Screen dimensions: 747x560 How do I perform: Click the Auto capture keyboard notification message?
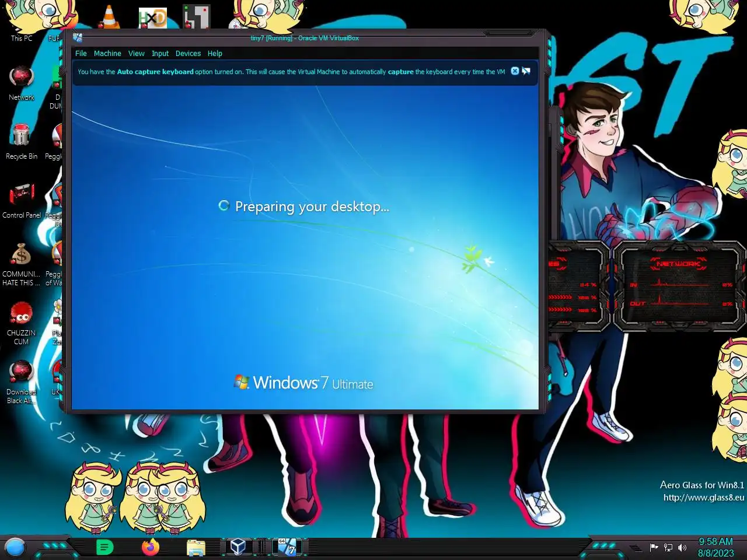(x=291, y=72)
